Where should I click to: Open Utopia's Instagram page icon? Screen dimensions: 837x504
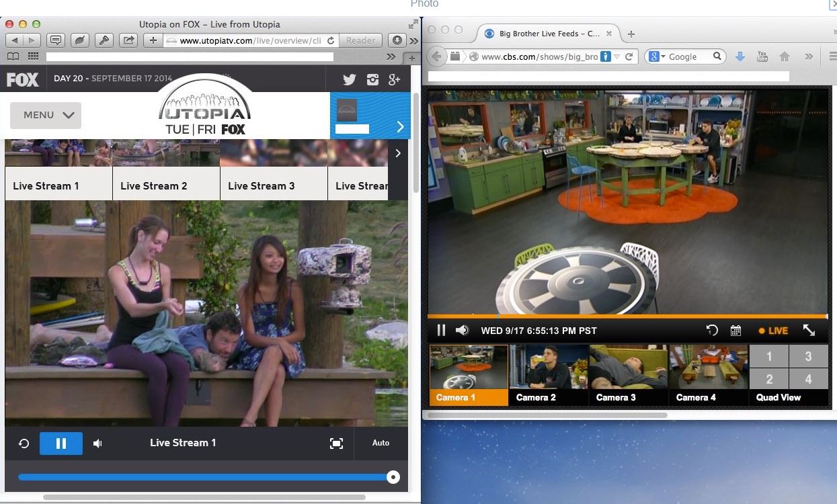(372, 80)
